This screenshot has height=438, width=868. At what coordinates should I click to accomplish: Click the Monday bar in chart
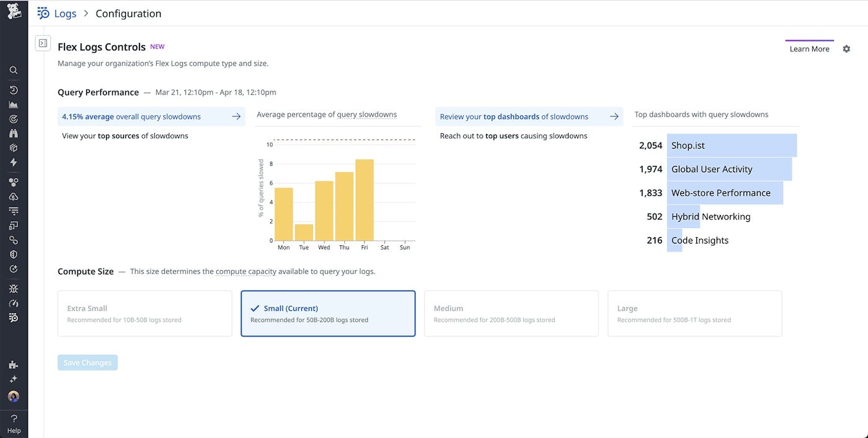[283, 214]
